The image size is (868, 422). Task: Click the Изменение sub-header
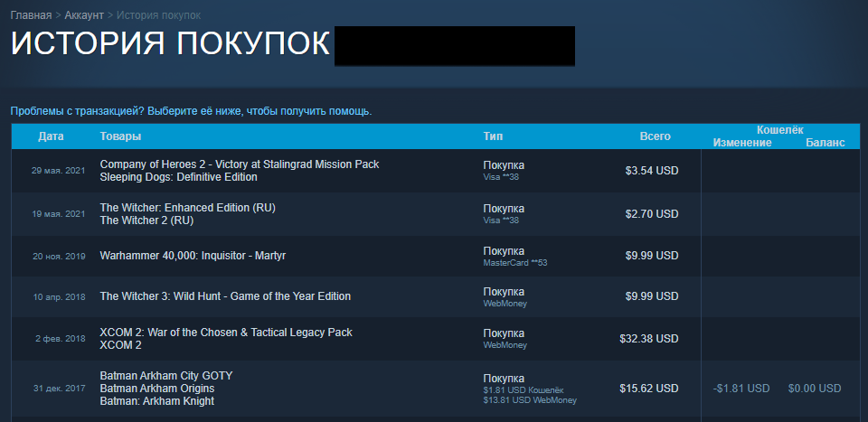(x=742, y=143)
